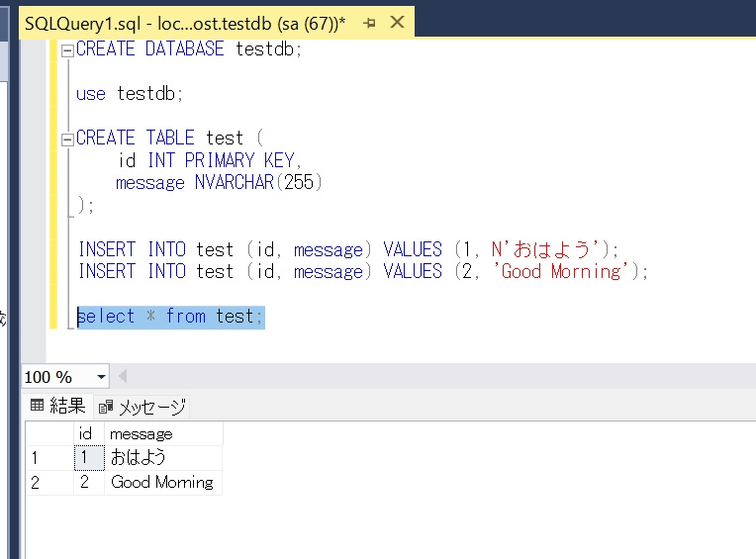Viewport: 756px width, 559px height.
Task: Select result row header 1
Action: pyautogui.click(x=49, y=458)
